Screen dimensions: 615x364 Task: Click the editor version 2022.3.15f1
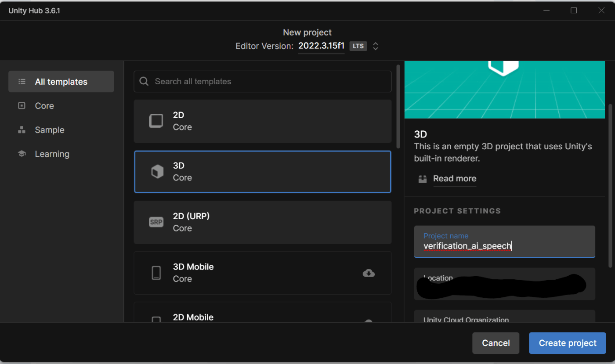[321, 46]
